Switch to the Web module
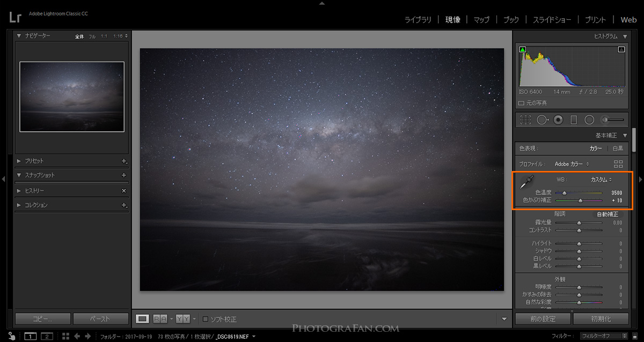 (x=628, y=20)
